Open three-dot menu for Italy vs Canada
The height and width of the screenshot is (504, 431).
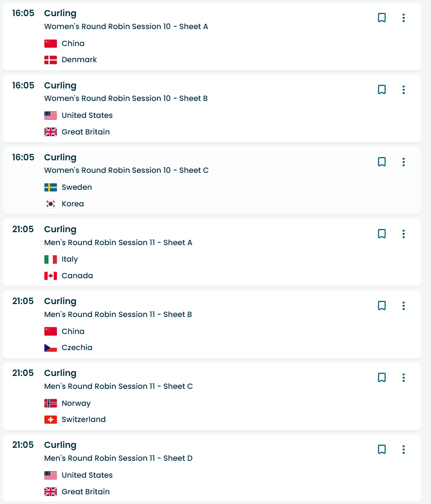tap(403, 234)
